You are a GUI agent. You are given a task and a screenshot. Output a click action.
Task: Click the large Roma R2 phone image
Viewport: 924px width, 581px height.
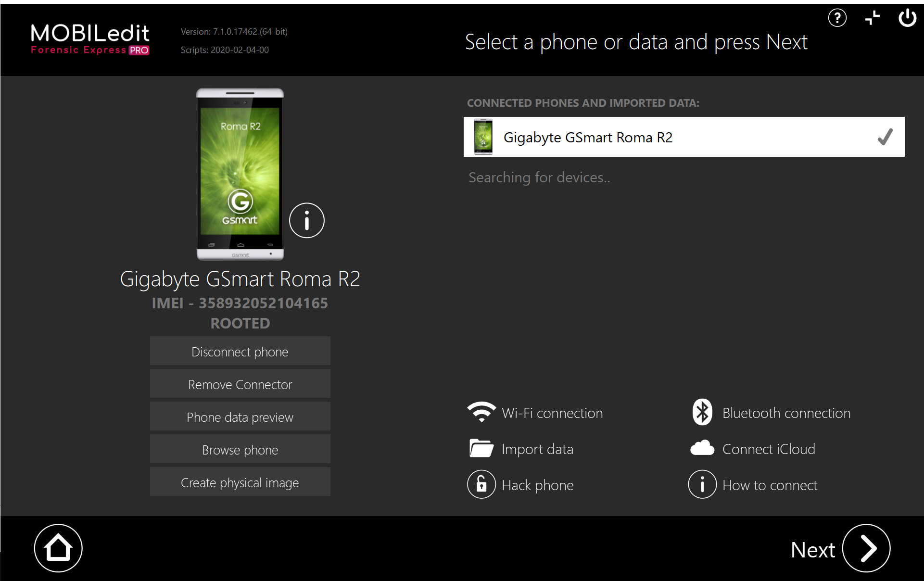coord(240,174)
